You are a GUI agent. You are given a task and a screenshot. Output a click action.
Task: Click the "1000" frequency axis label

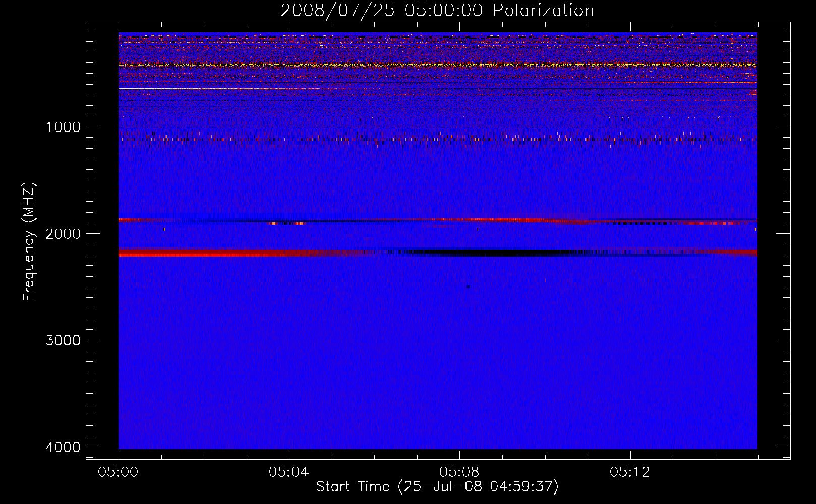click(63, 127)
